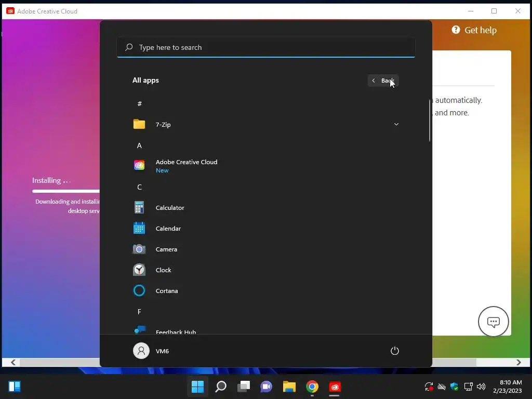The image size is (532, 399).
Task: Click the "Installing ..." status text
Action: pyautogui.click(x=51, y=180)
